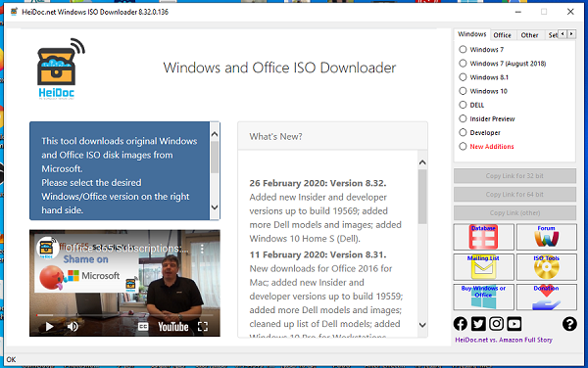Open the Donation heart icon
Image resolution: width=588 pixels, height=368 pixels.
[547, 297]
